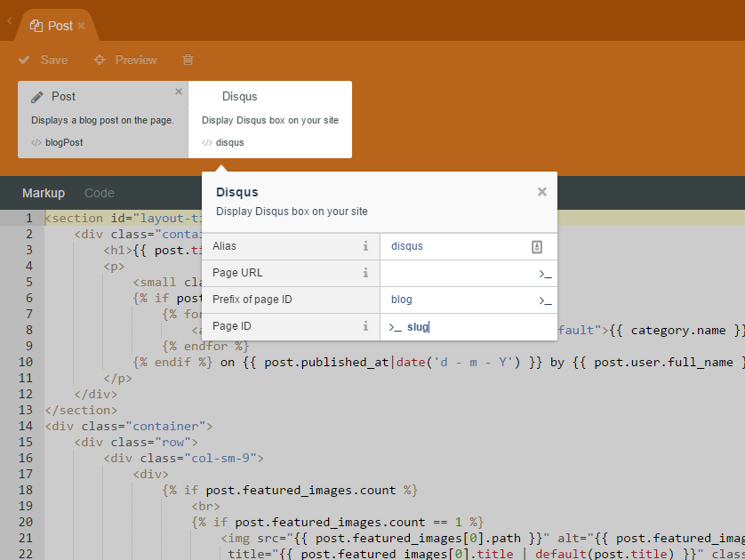Click the disqus alias on the component card
The height and width of the screenshot is (560, 745).
click(230, 142)
